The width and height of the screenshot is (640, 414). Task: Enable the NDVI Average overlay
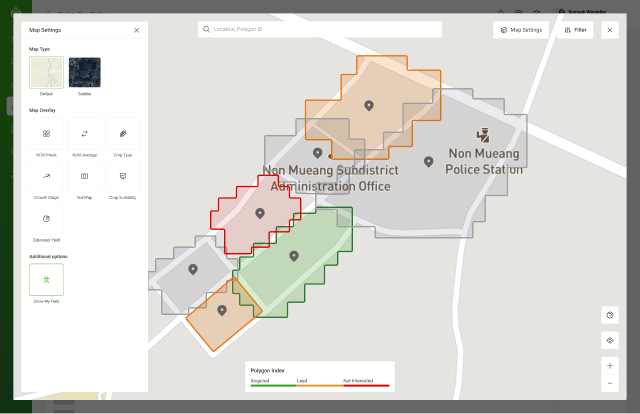[x=84, y=134]
